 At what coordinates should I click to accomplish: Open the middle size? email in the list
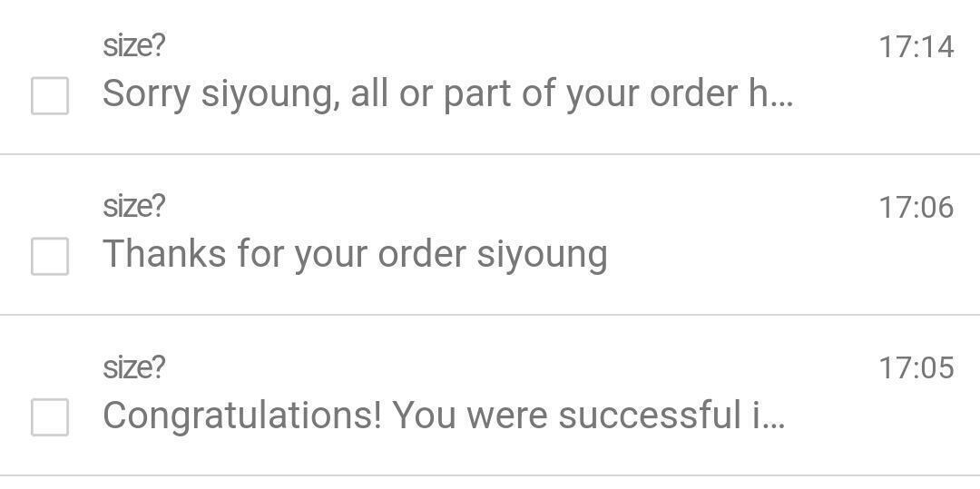355,254
